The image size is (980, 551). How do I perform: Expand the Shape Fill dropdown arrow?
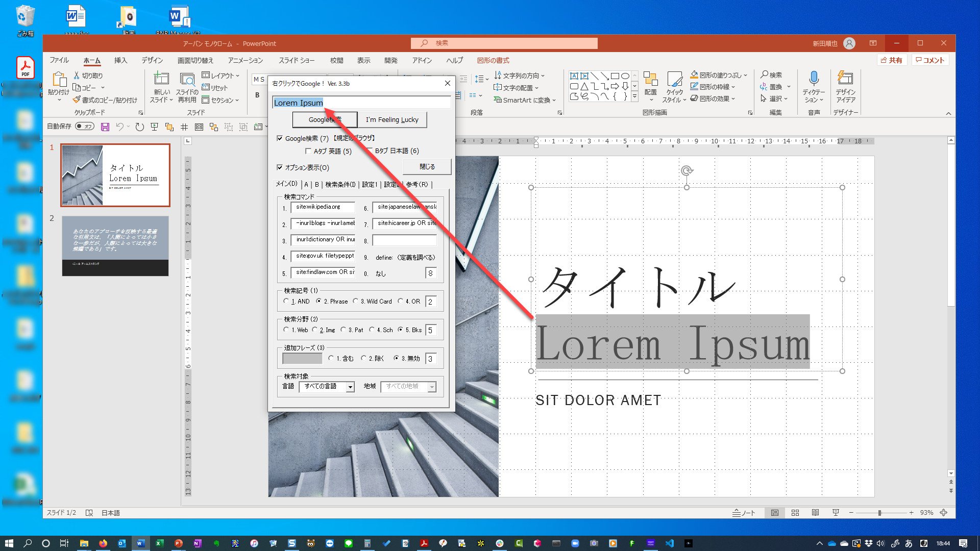[746, 75]
